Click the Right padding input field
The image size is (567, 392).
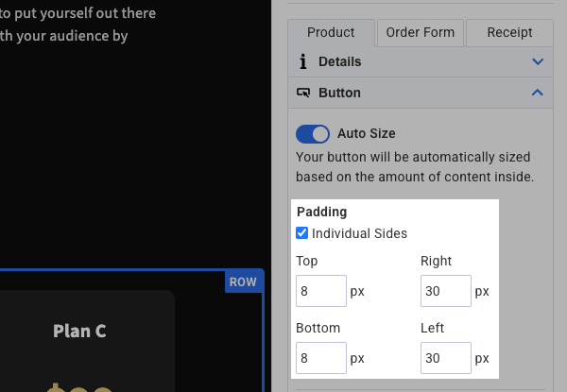(446, 291)
